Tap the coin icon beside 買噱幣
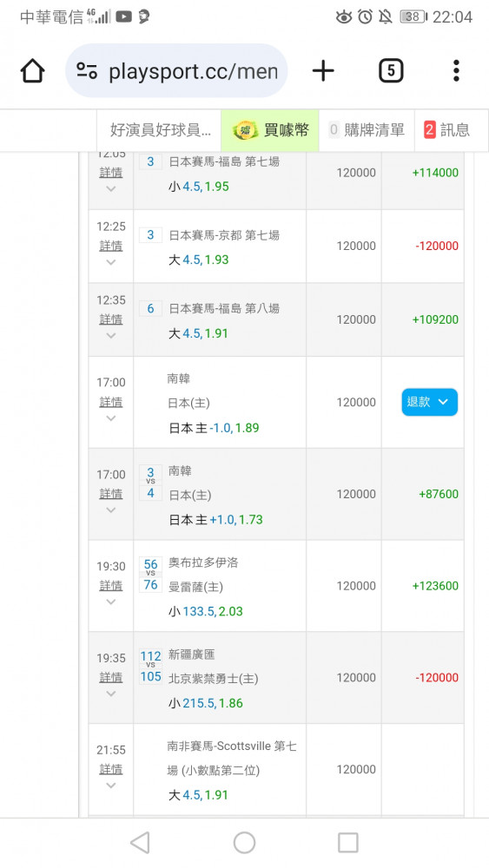The width and height of the screenshot is (489, 868). (x=245, y=131)
